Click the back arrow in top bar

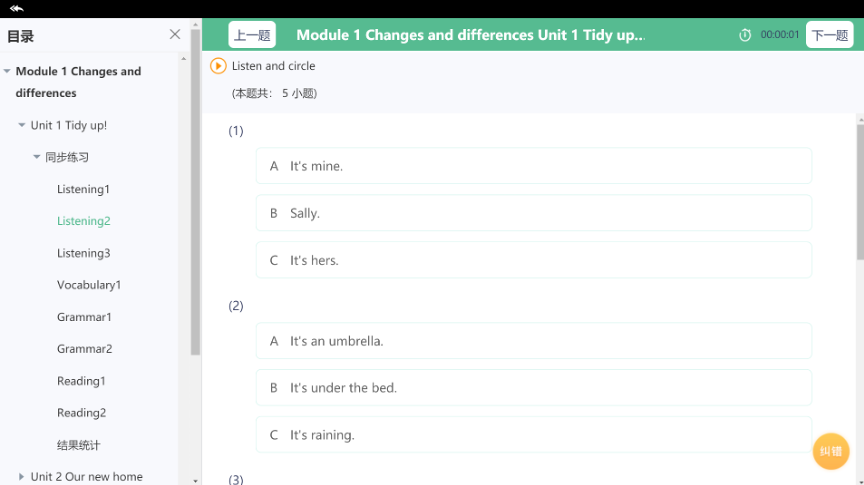point(16,9)
